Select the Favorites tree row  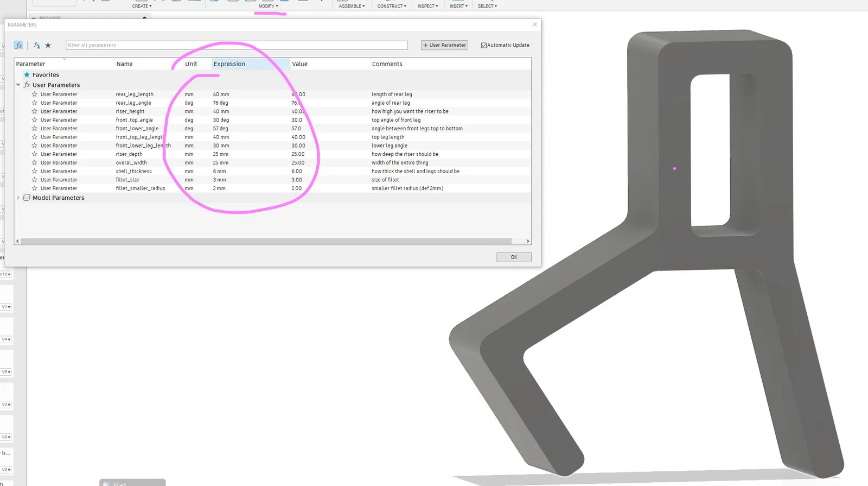tap(272, 75)
